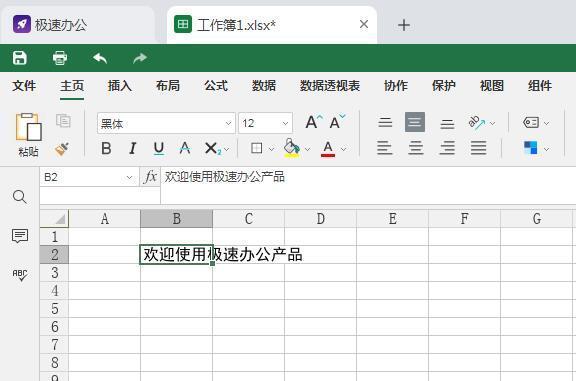
Task: Add new tab with plus button
Action: (x=404, y=25)
